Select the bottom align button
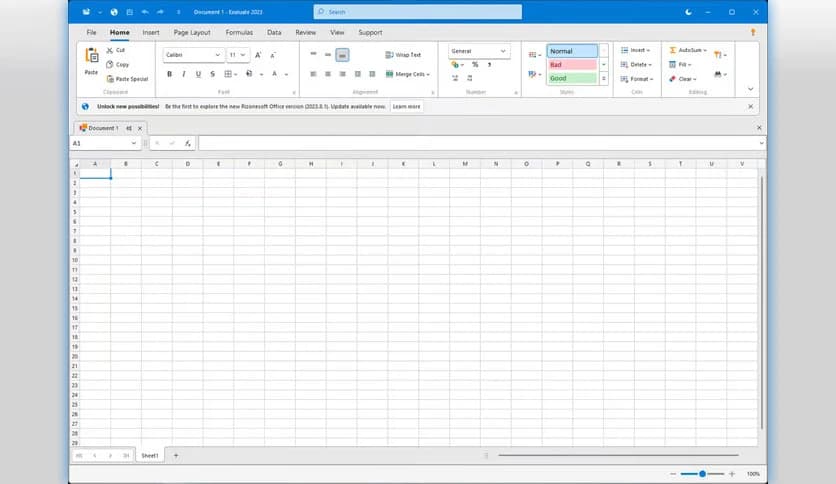 pyautogui.click(x=342, y=54)
